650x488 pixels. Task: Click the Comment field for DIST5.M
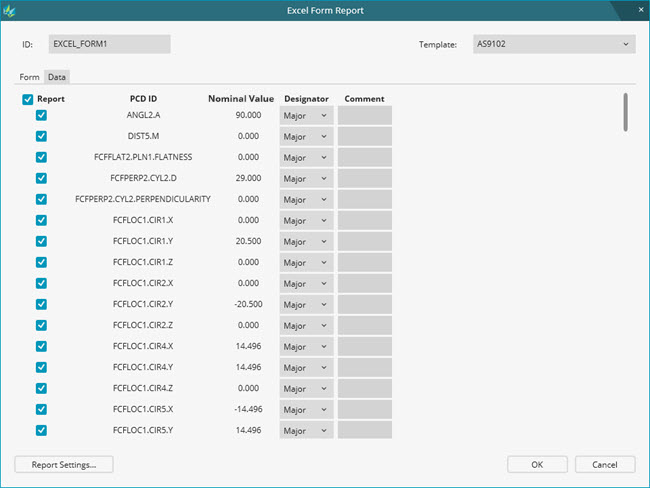pyautogui.click(x=364, y=136)
